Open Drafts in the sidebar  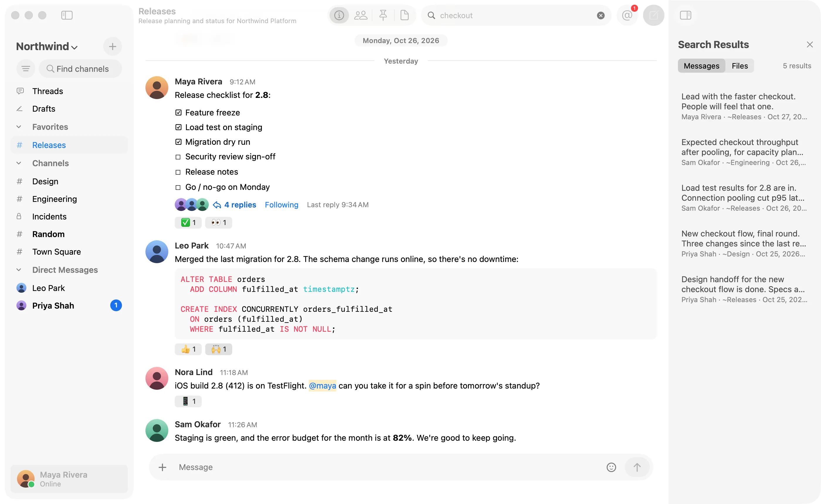[x=69, y=109]
